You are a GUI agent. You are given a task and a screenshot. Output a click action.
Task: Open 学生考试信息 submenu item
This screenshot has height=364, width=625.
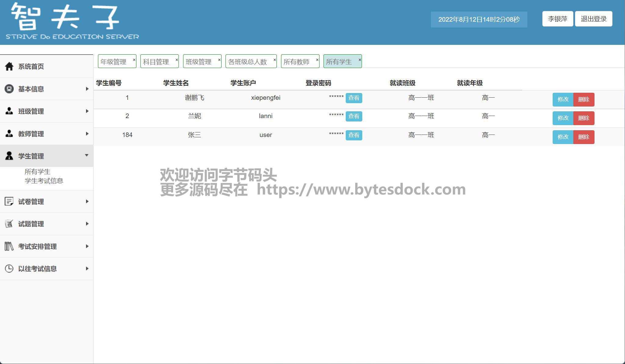coord(44,181)
